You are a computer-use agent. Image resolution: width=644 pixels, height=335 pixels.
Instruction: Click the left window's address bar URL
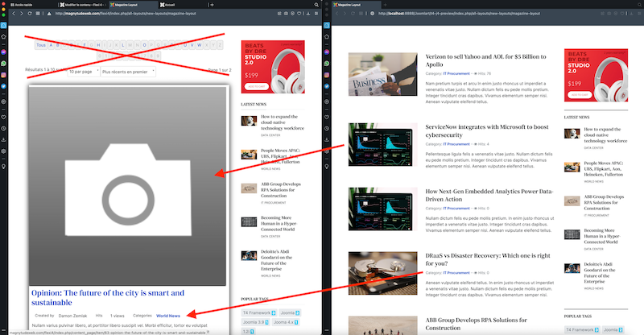(126, 14)
